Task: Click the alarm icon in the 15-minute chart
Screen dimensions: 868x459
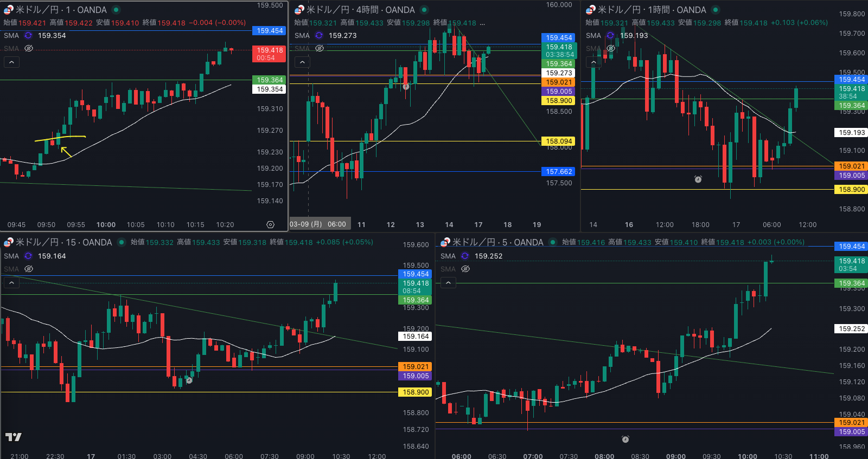Action: 189,380
